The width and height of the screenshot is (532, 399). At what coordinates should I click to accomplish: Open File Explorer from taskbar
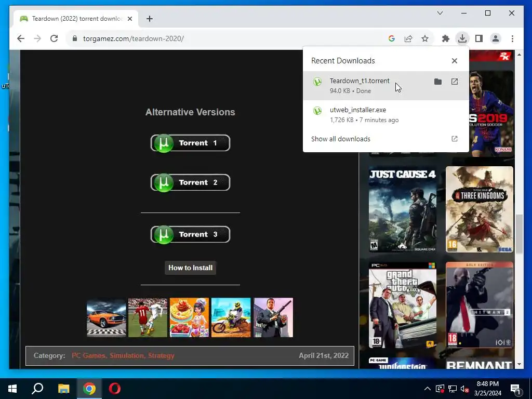pyautogui.click(x=63, y=389)
